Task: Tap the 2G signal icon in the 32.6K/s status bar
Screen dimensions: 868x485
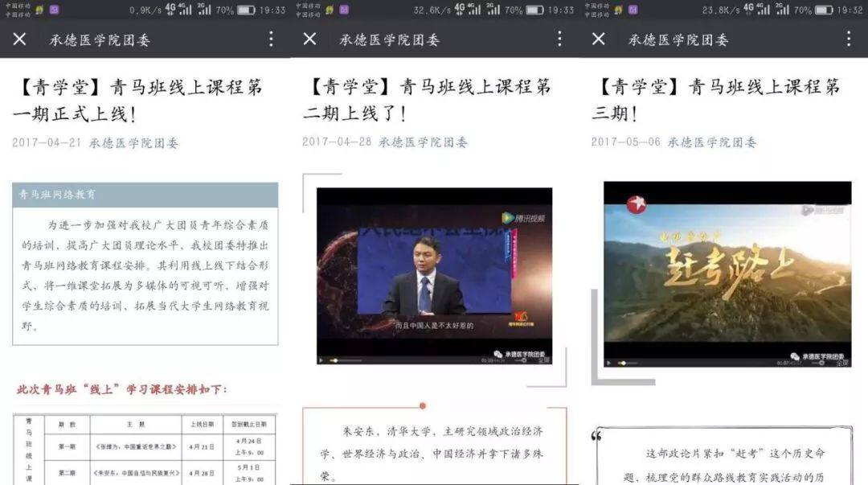Action: point(493,10)
